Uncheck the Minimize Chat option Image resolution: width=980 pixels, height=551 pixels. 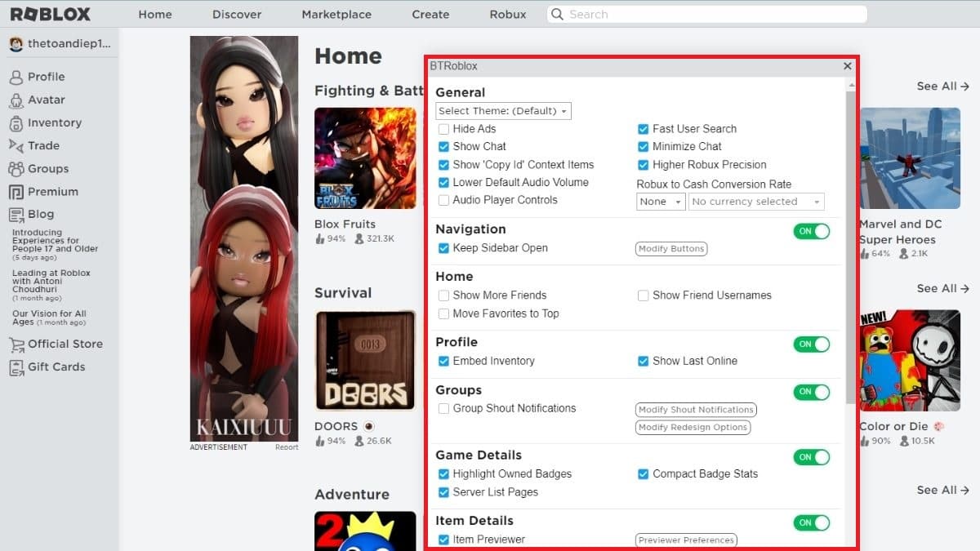click(644, 147)
